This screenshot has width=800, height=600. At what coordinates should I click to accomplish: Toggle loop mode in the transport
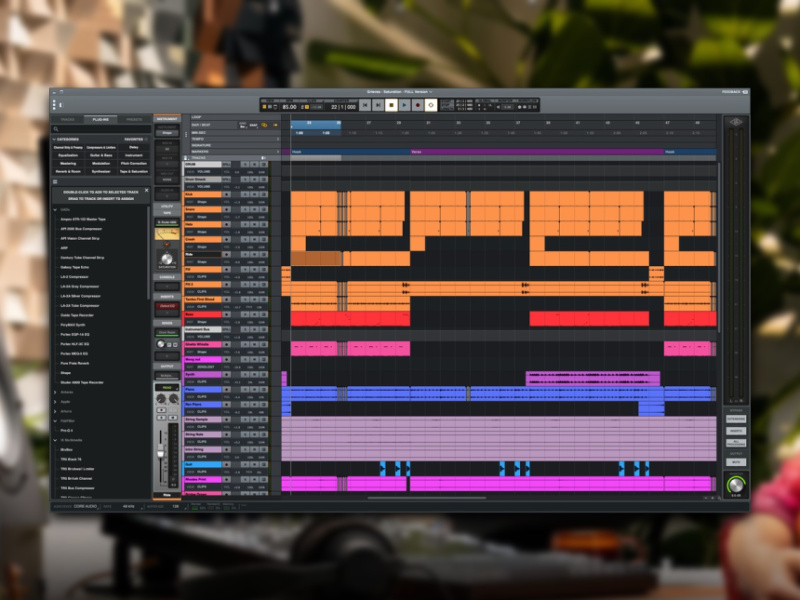pos(431,105)
